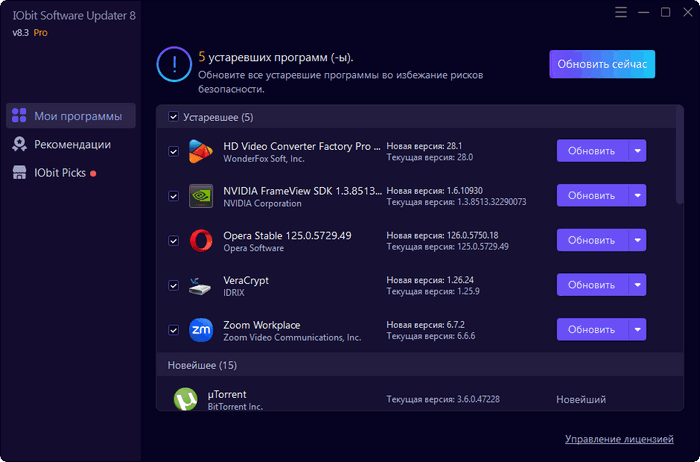Expand update options arrow for NVIDIA FrameView
The image size is (700, 462).
pos(638,196)
